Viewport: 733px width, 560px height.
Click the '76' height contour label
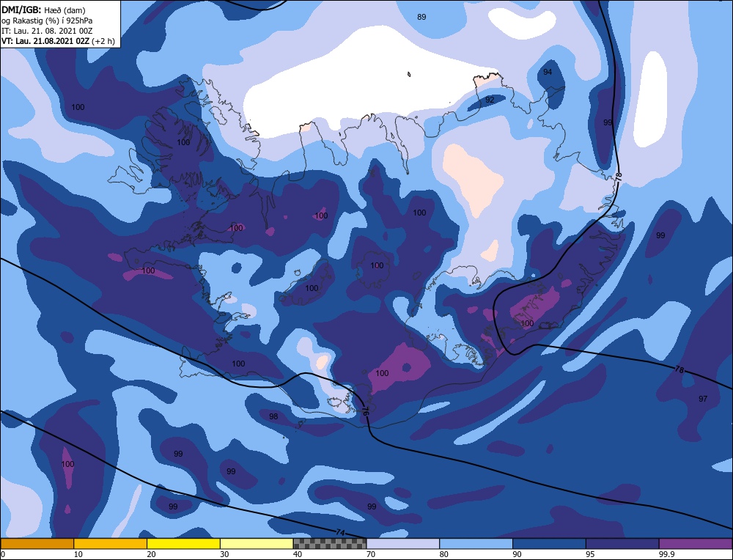click(x=365, y=411)
